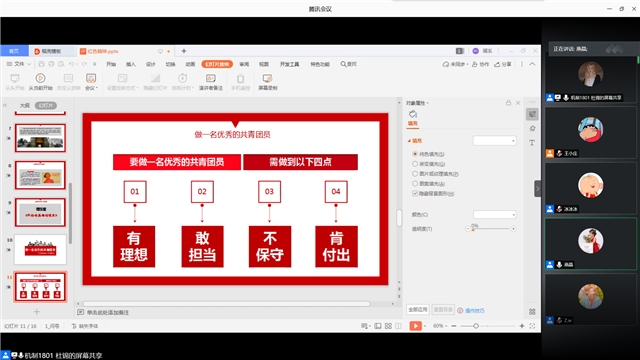
Task: Open the 开始 ribbon tab
Action: click(111, 64)
